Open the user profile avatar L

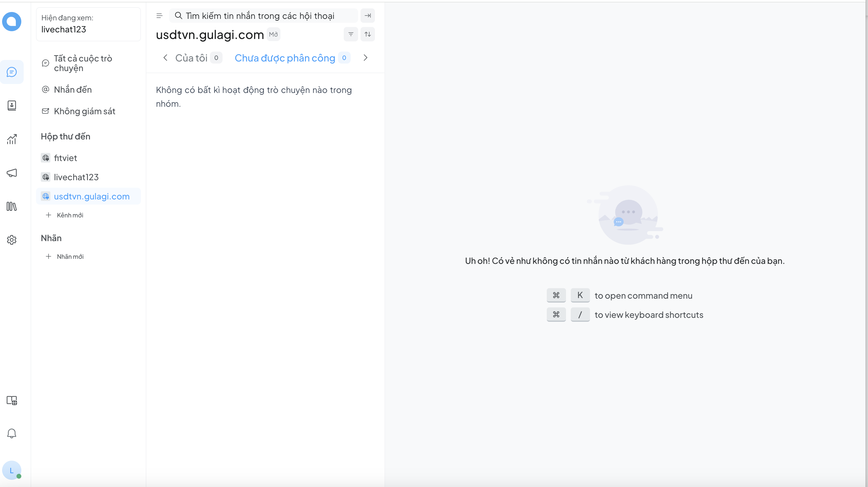click(12, 470)
